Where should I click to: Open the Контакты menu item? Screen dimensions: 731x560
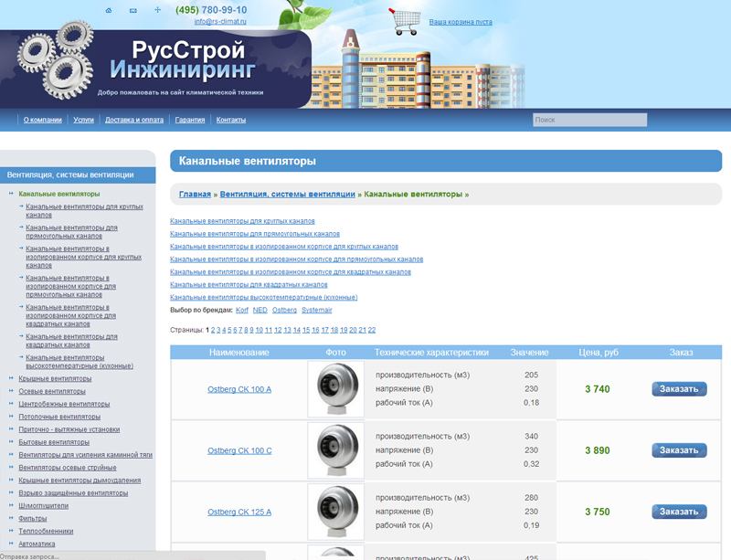[x=231, y=120]
